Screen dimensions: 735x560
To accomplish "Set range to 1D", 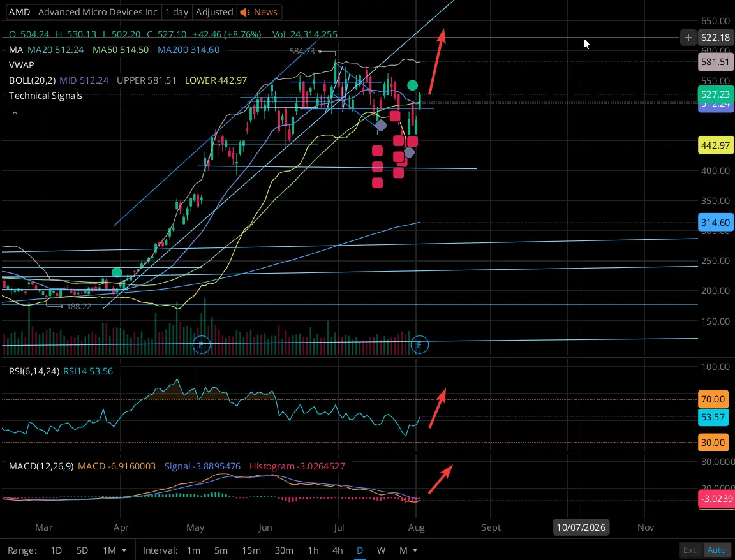I will click(x=56, y=550).
